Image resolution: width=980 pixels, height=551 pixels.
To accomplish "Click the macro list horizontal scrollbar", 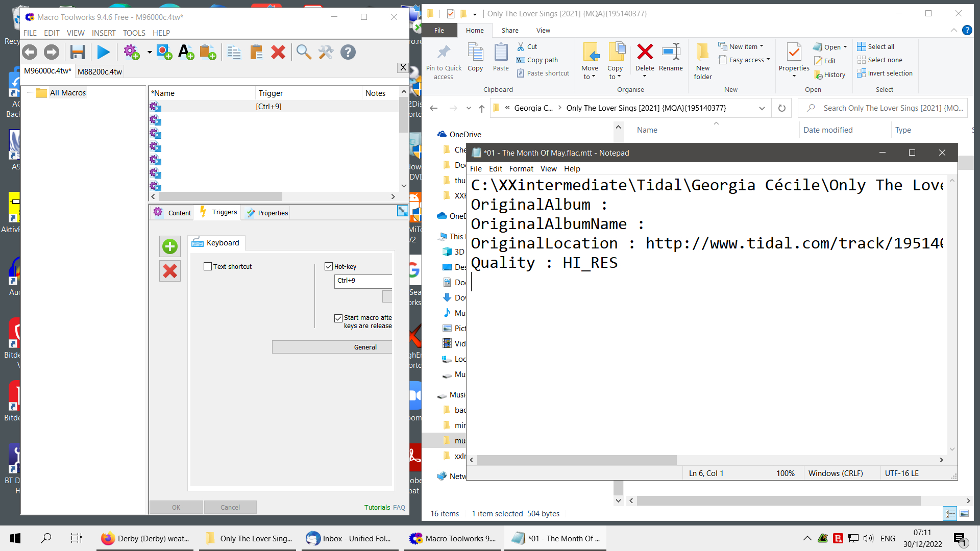I will [220, 196].
